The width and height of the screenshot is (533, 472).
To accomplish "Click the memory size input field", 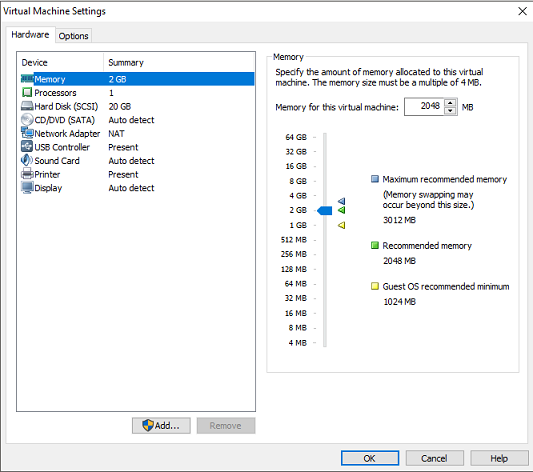I will [x=424, y=107].
